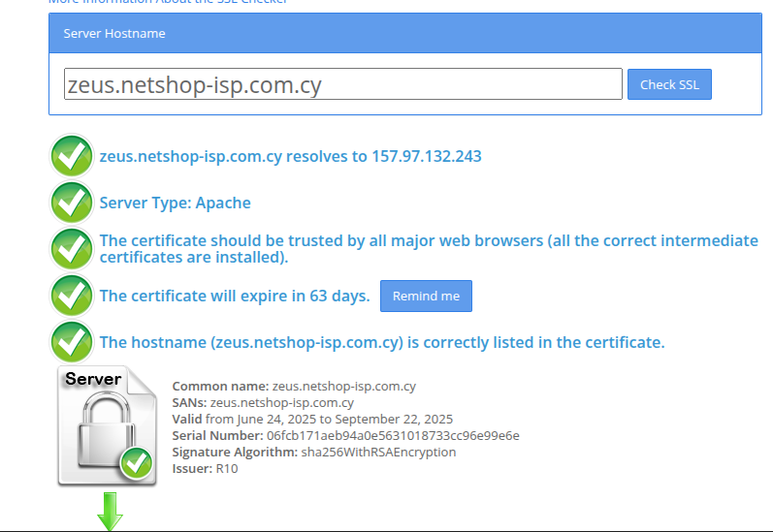This screenshot has width=773, height=532.
Task: Click the Check SSL button
Action: (669, 84)
